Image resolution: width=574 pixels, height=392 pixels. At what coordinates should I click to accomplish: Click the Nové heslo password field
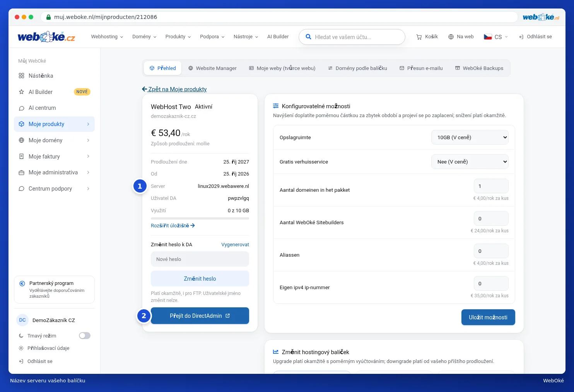tap(200, 259)
